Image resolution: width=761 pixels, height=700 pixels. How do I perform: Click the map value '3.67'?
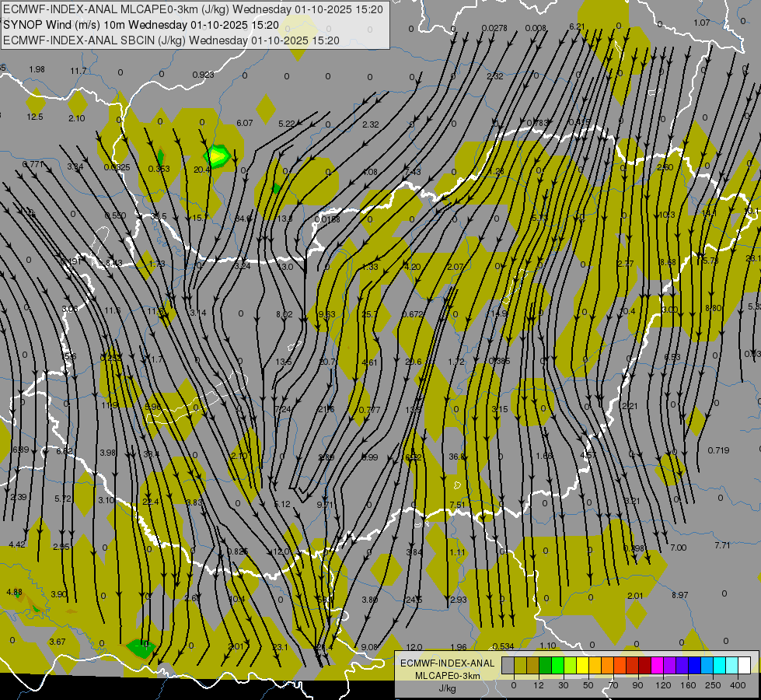(58, 642)
